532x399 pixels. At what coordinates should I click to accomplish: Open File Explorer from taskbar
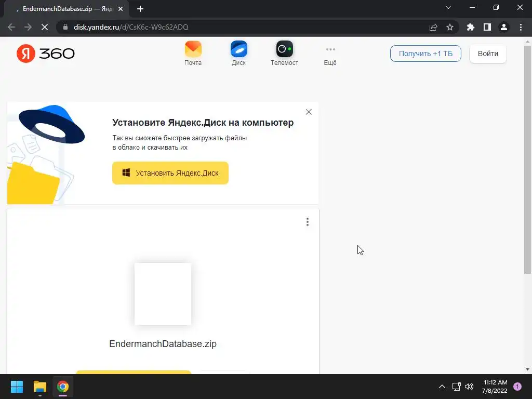(39, 387)
